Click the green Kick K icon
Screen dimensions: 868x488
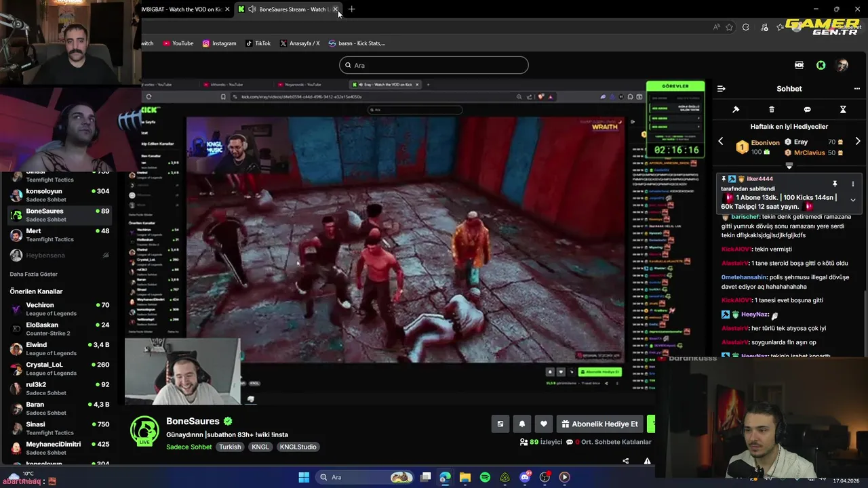[821, 65]
